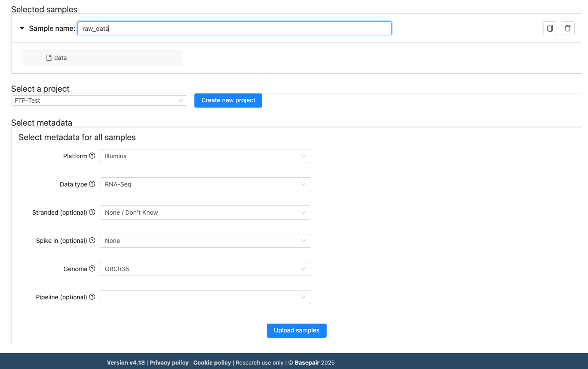
Task: Click the Data type help icon
Action: point(92,184)
